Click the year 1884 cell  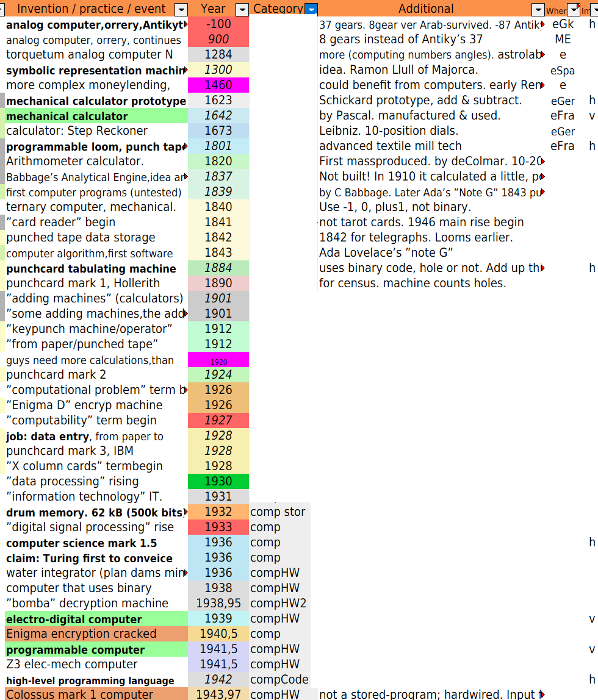click(x=218, y=268)
